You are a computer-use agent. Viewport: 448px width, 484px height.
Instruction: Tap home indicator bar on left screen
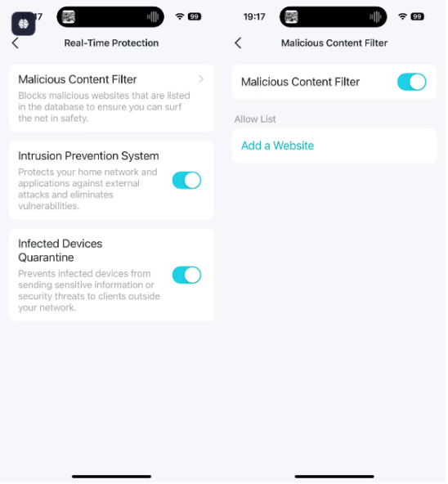[x=111, y=477]
